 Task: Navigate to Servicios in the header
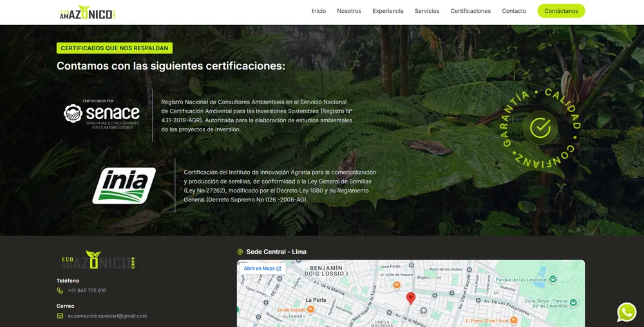427,11
